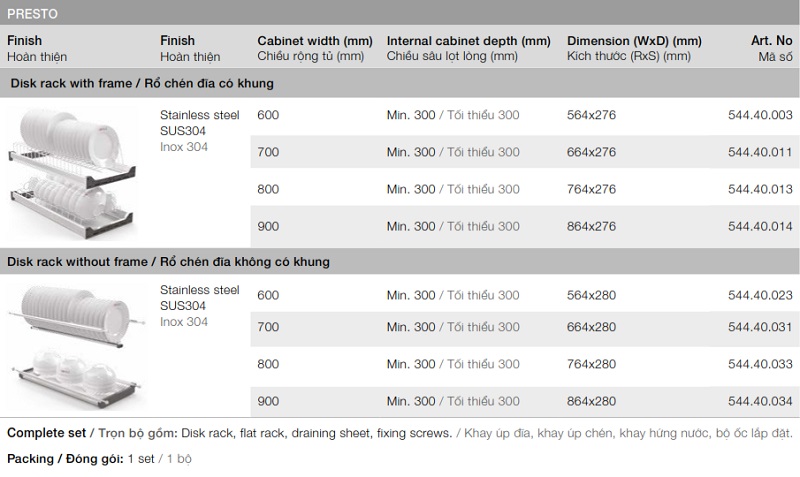Click article number 544.40.023
The image size is (800, 477).
point(760,295)
